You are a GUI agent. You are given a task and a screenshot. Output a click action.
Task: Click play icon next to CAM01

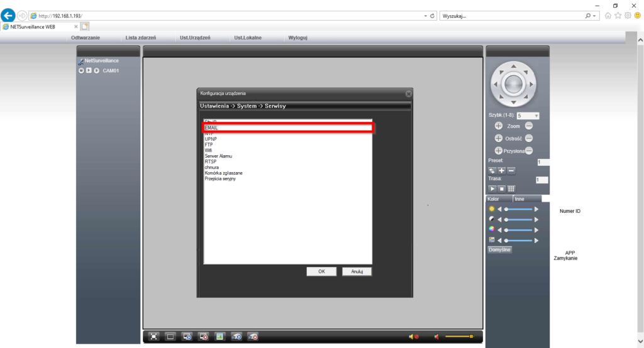click(89, 70)
